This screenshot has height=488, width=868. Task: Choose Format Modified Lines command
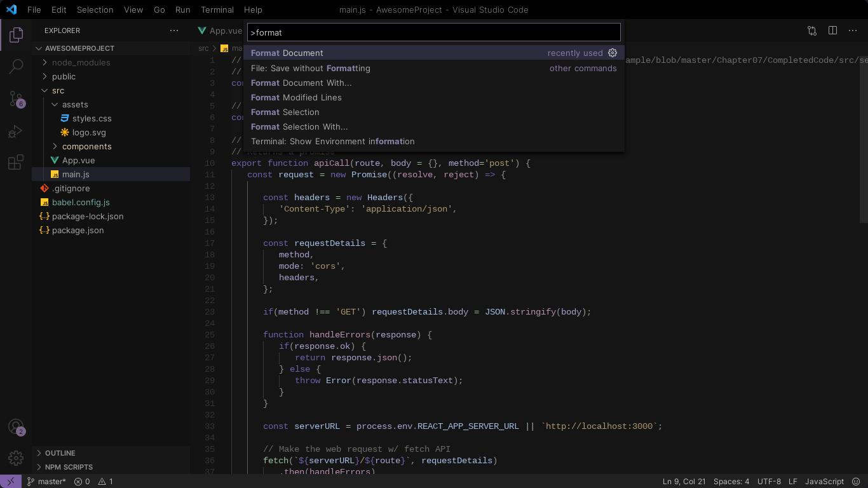click(x=434, y=97)
